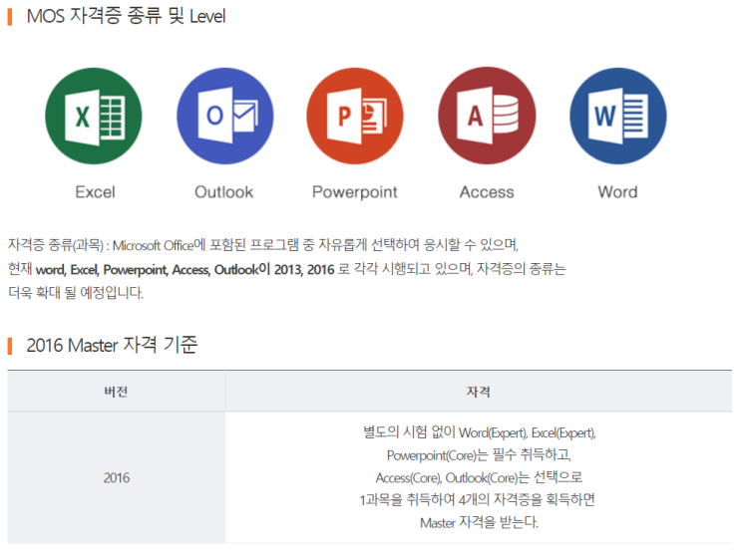Click the 'MOS 자격증 종류 및 Level' heading

coord(126,17)
